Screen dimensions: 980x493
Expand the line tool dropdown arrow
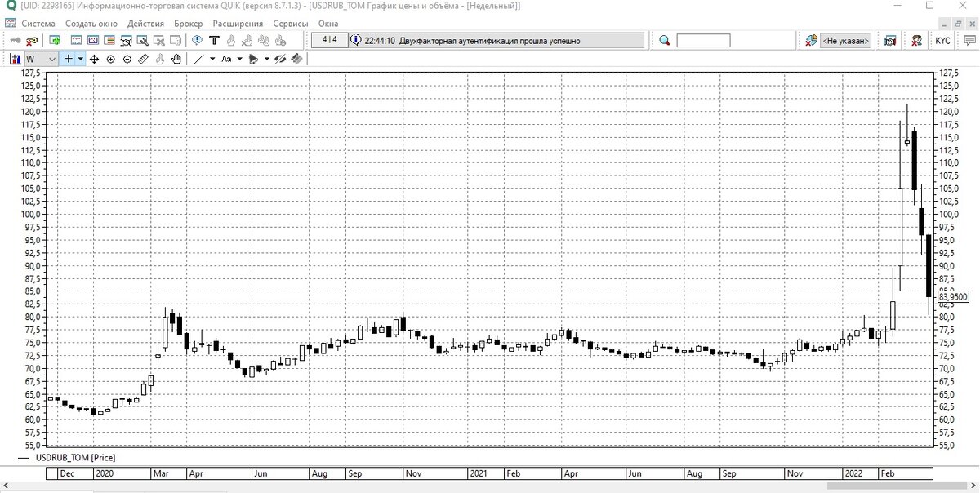click(212, 59)
